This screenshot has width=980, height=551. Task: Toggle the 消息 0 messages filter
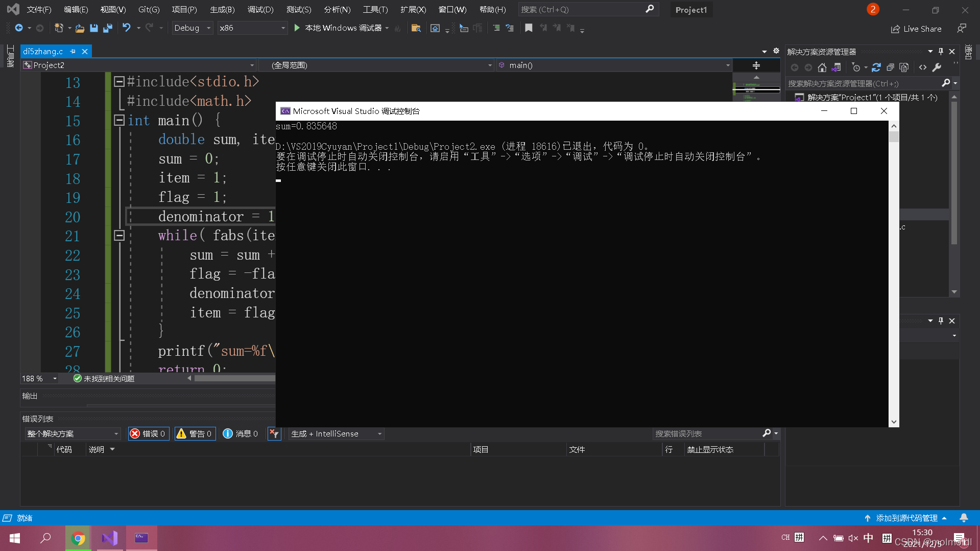241,434
